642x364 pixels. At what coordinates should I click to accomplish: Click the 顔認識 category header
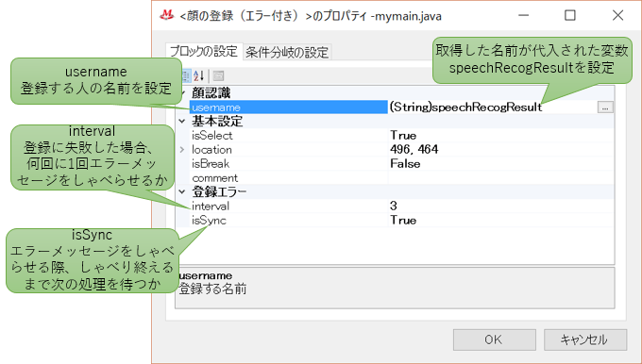tap(211, 93)
